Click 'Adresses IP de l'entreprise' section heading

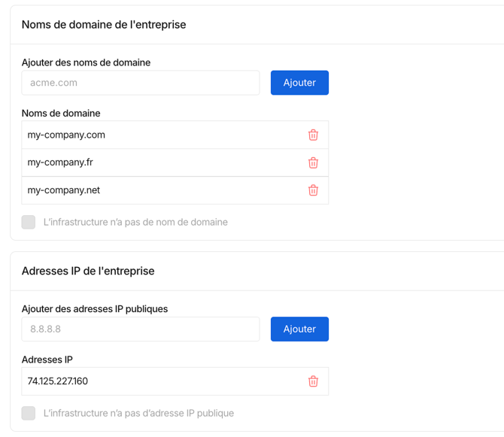tap(88, 272)
